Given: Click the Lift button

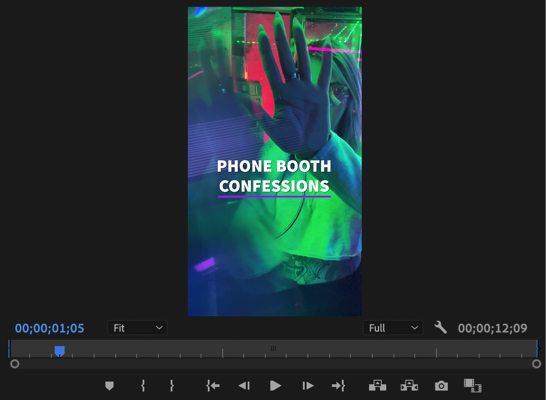Looking at the screenshot, I should pos(377,385).
